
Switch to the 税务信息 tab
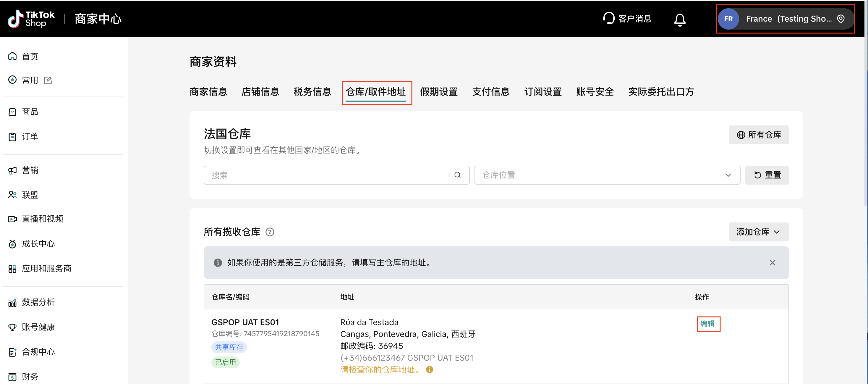[312, 92]
